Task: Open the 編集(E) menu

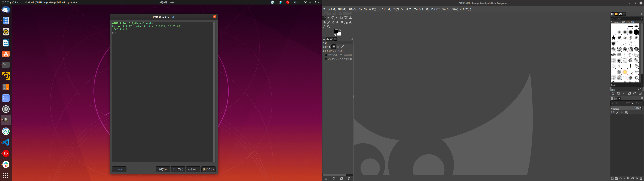Action: pyautogui.click(x=342, y=9)
